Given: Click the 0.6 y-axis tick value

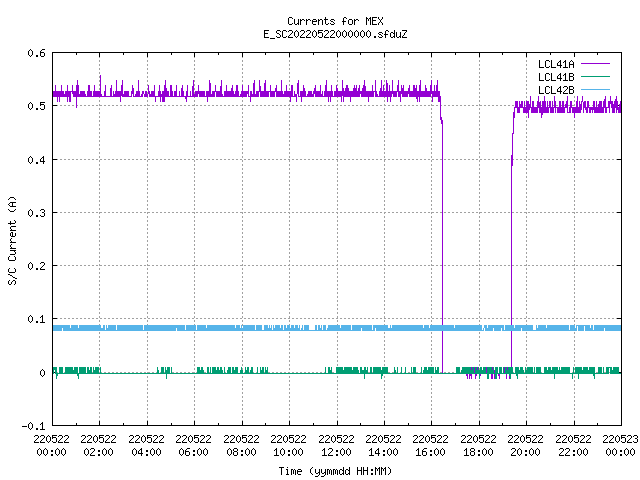Looking at the screenshot, I should 36,53.
